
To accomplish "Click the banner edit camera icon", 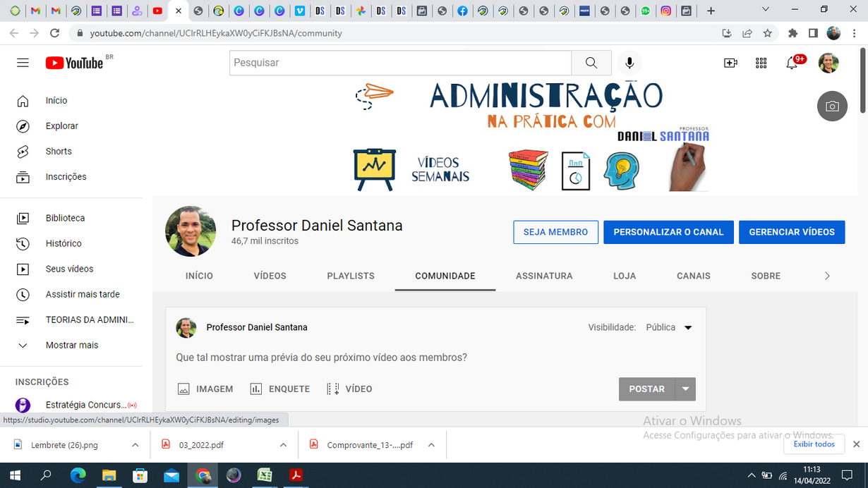I will 832,106.
